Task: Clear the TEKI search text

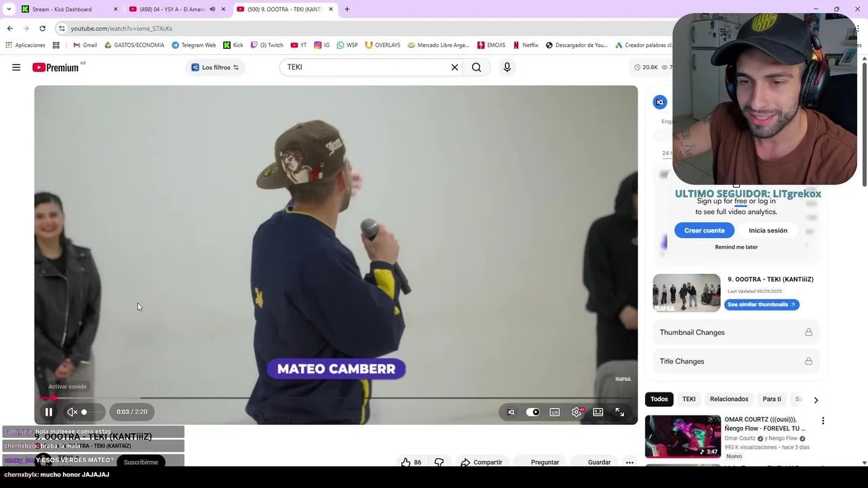Action: pos(454,67)
